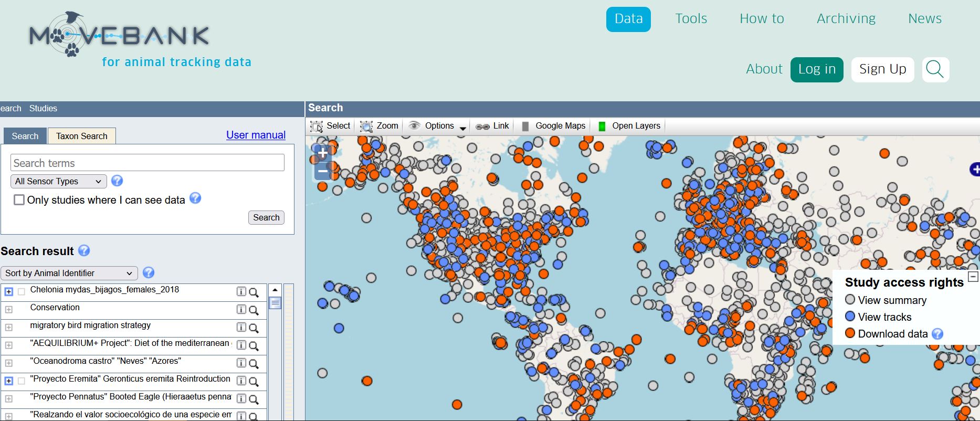980x421 pixels.
Task: Open the All Sensor Types dropdown
Action: coord(58,181)
